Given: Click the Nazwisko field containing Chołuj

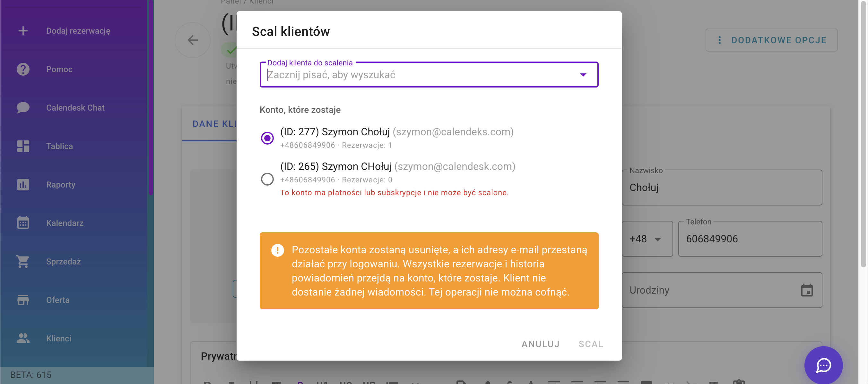Looking at the screenshot, I should pos(722,188).
